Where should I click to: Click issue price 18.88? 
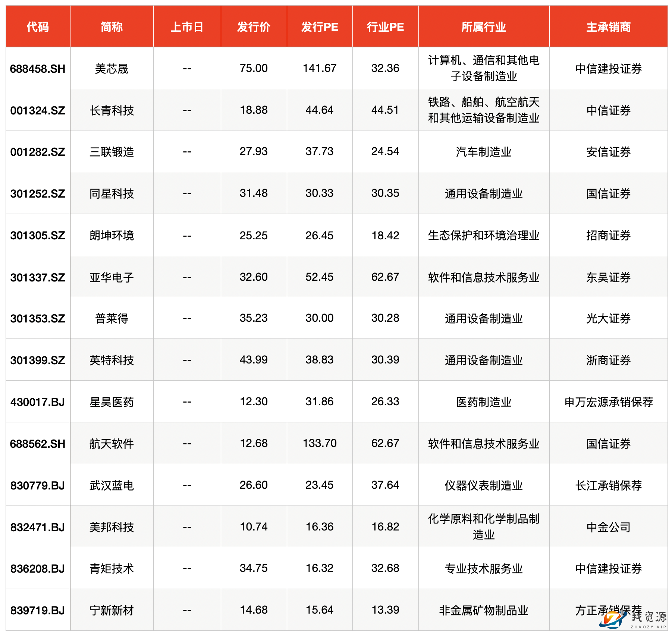pyautogui.click(x=254, y=110)
